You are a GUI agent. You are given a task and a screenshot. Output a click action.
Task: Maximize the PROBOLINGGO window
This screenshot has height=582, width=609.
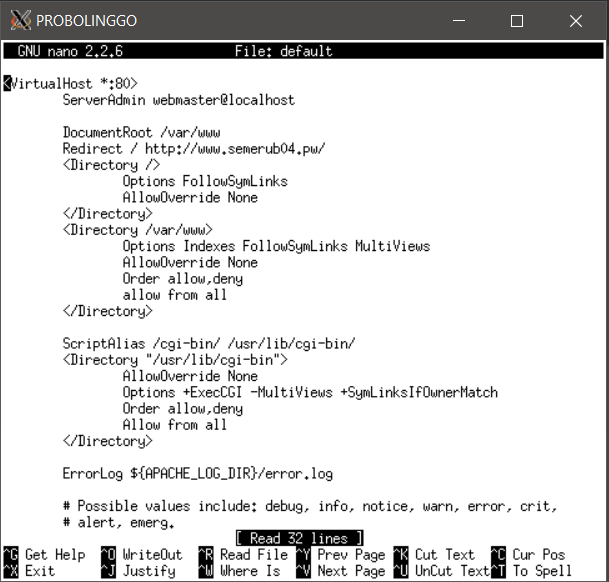[517, 21]
